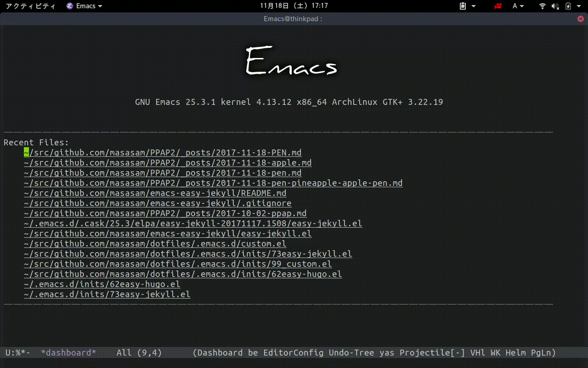Click the red screen recording indicator
The height and width of the screenshot is (368, 588).
click(x=498, y=6)
